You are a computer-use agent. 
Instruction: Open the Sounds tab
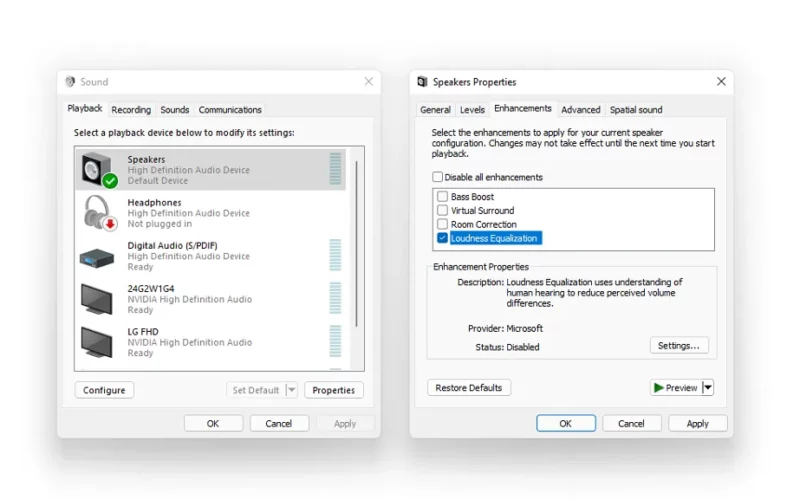click(x=174, y=110)
